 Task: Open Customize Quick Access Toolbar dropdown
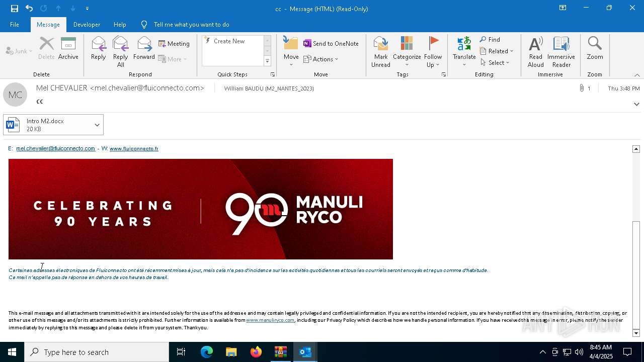coord(87,9)
